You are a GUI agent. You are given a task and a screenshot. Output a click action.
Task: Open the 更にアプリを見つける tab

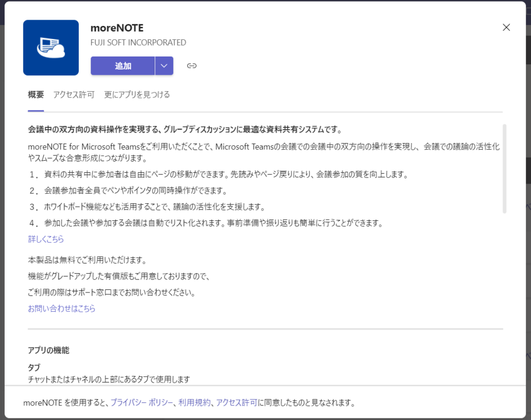coord(137,94)
